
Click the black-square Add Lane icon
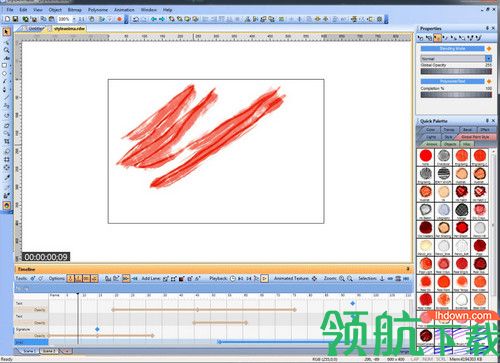pos(182,278)
